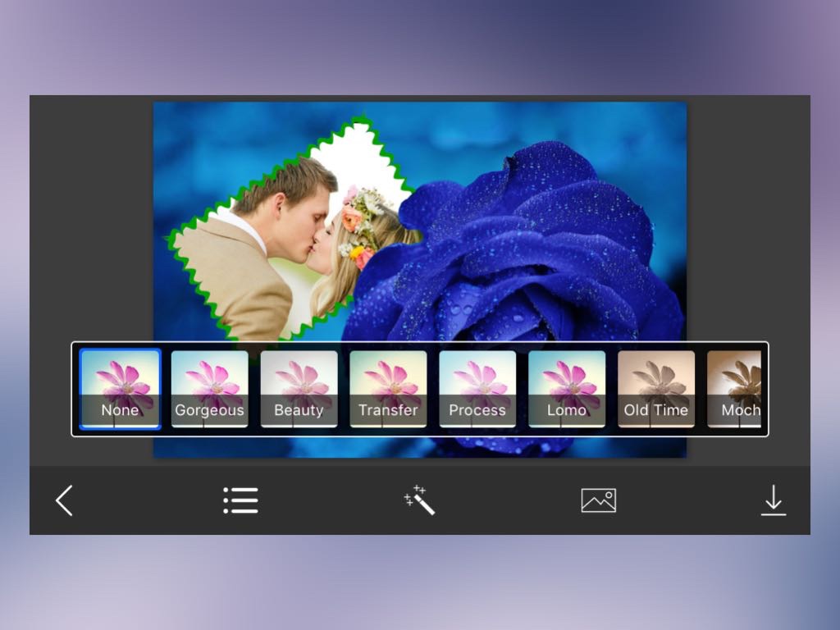Choose the Transfer filter
The width and height of the screenshot is (840, 630).
[x=388, y=389]
